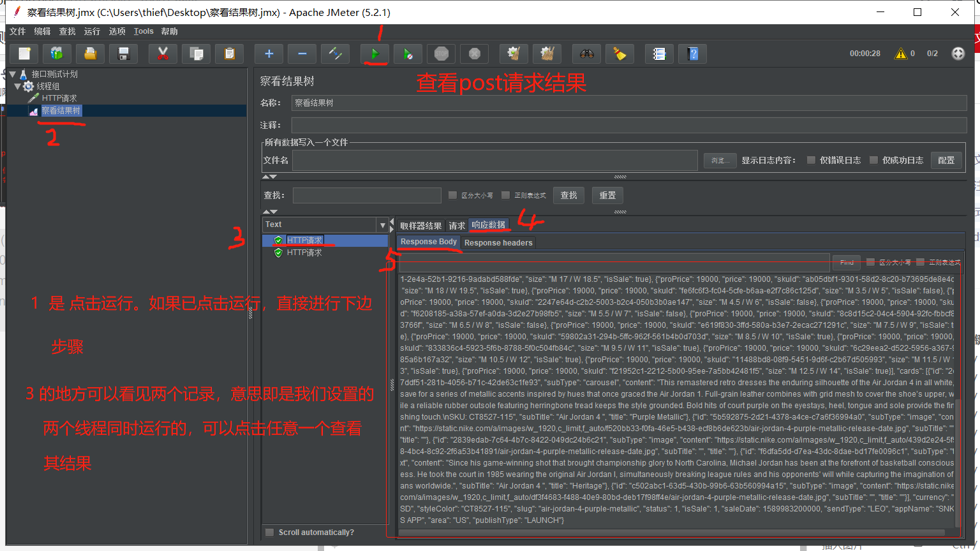
Task: Start the test run with green play icon
Action: [x=375, y=54]
